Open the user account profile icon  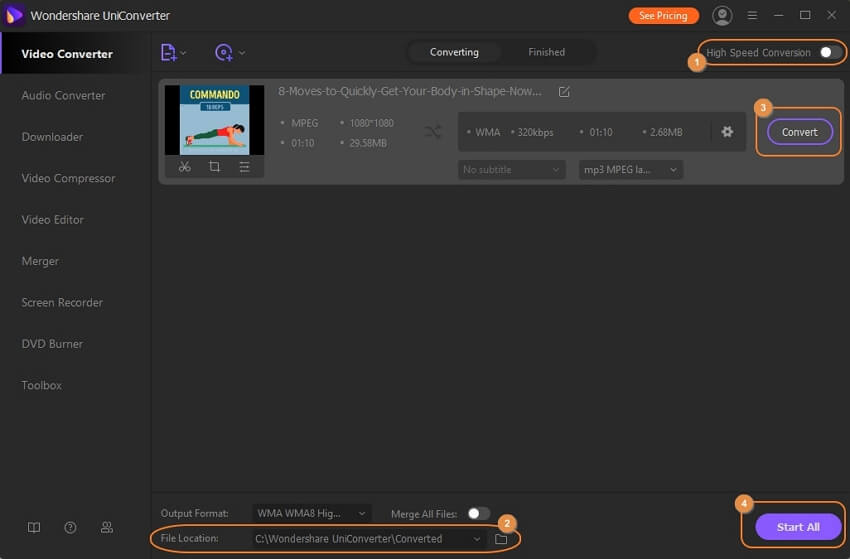click(722, 15)
